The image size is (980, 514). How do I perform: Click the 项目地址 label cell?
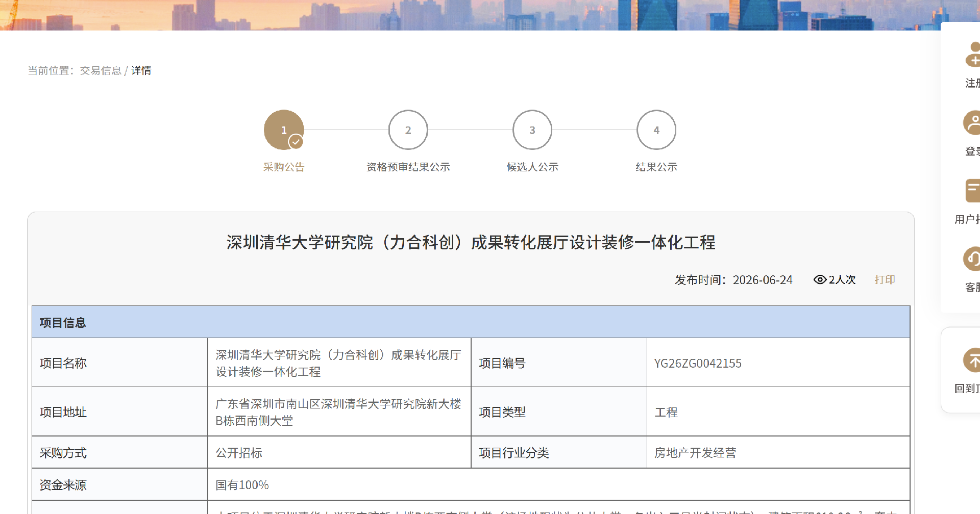[x=120, y=412]
